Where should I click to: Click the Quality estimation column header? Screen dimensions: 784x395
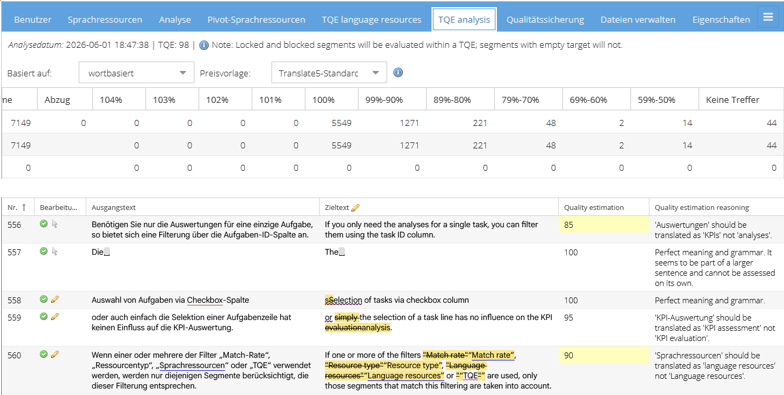point(604,207)
